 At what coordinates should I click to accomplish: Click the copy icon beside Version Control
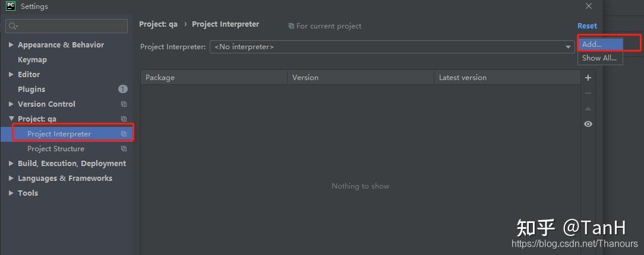124,104
